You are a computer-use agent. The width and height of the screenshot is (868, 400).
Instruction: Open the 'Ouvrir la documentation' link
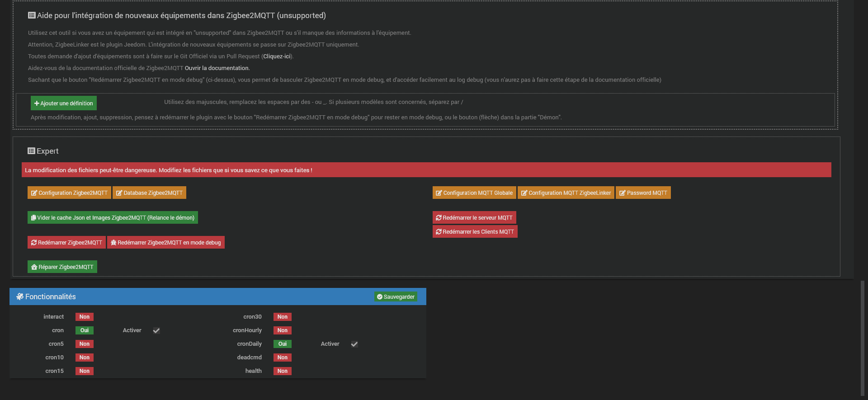click(x=217, y=68)
